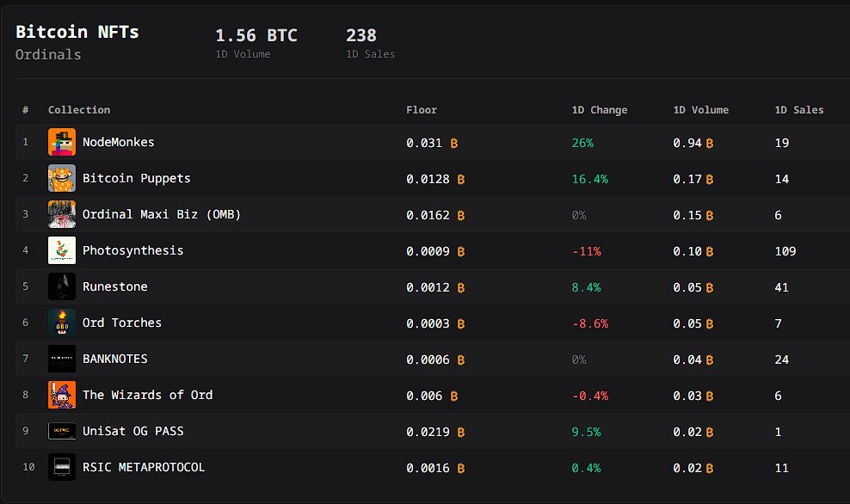Click the 0.0016 floor price
Image resolution: width=850 pixels, height=504 pixels.
428,468
